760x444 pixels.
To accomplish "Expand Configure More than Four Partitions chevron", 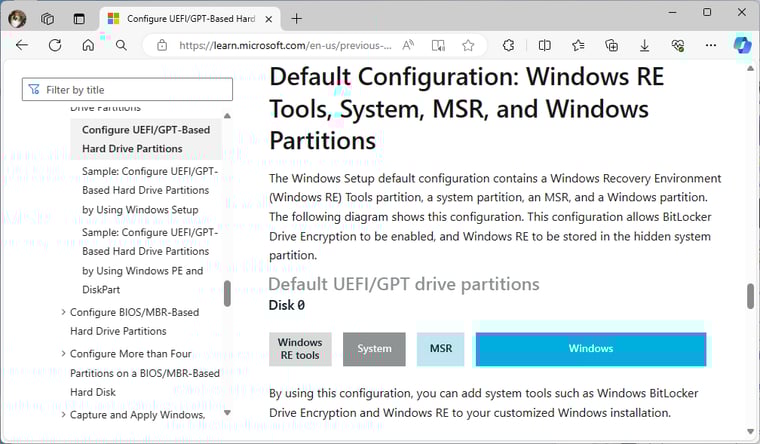I will (x=63, y=353).
